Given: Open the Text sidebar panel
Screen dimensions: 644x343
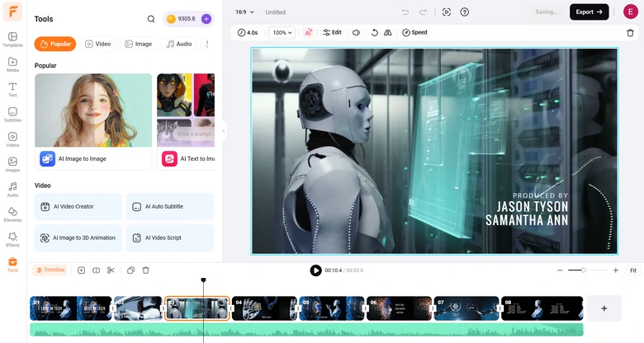Looking at the screenshot, I should click(12, 89).
